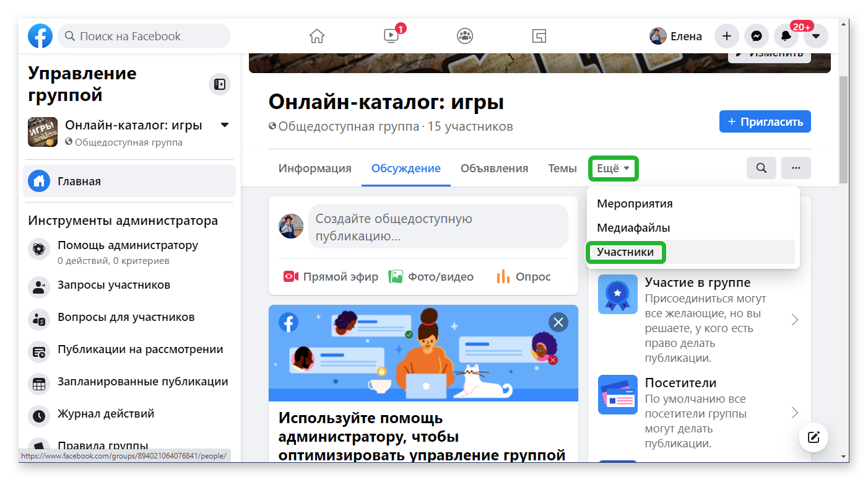Dismiss the admin assist banner
This screenshot has width=868, height=482.
(558, 322)
